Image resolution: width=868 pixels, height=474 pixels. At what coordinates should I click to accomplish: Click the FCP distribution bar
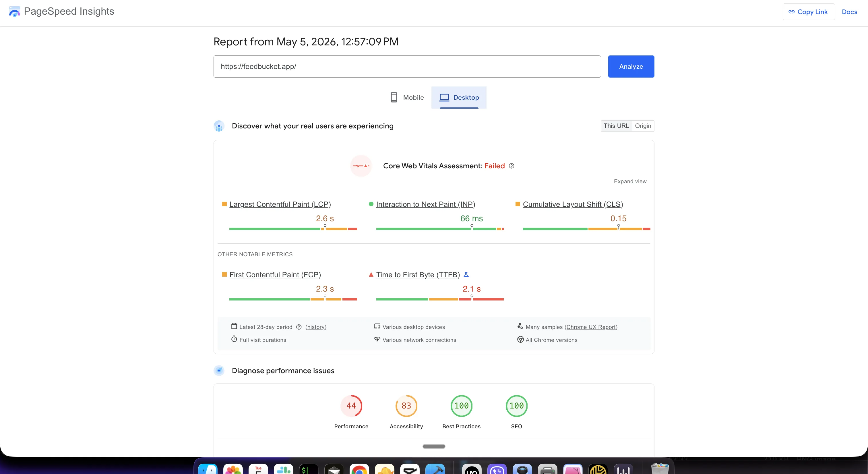pos(293,299)
